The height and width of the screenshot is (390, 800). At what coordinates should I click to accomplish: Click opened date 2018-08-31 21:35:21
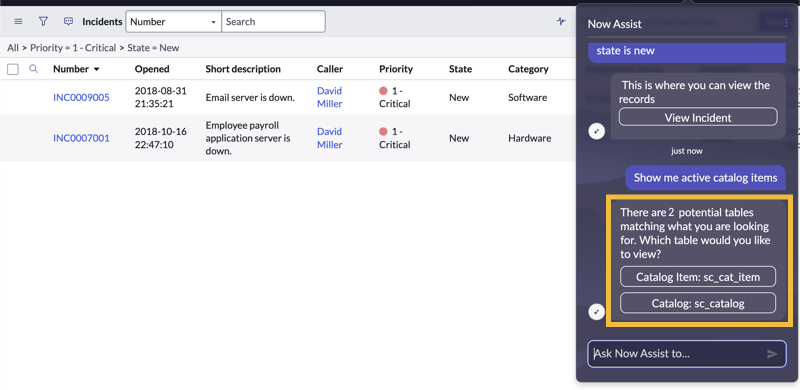point(161,98)
